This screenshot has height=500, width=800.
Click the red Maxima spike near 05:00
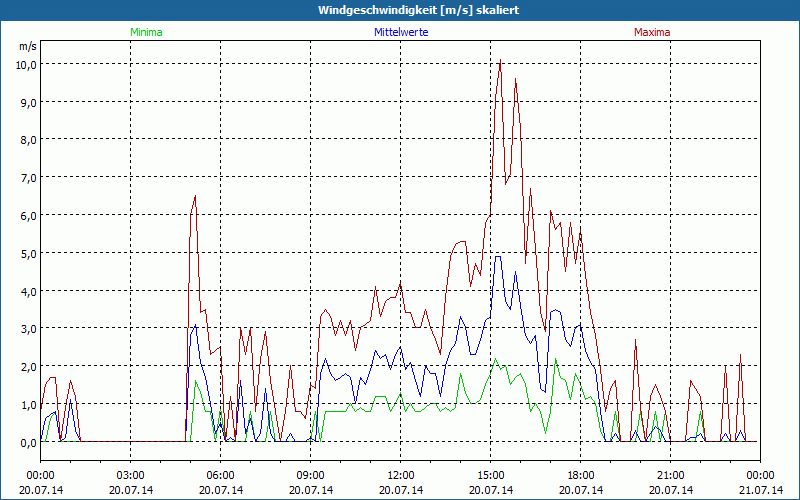[x=195, y=197]
